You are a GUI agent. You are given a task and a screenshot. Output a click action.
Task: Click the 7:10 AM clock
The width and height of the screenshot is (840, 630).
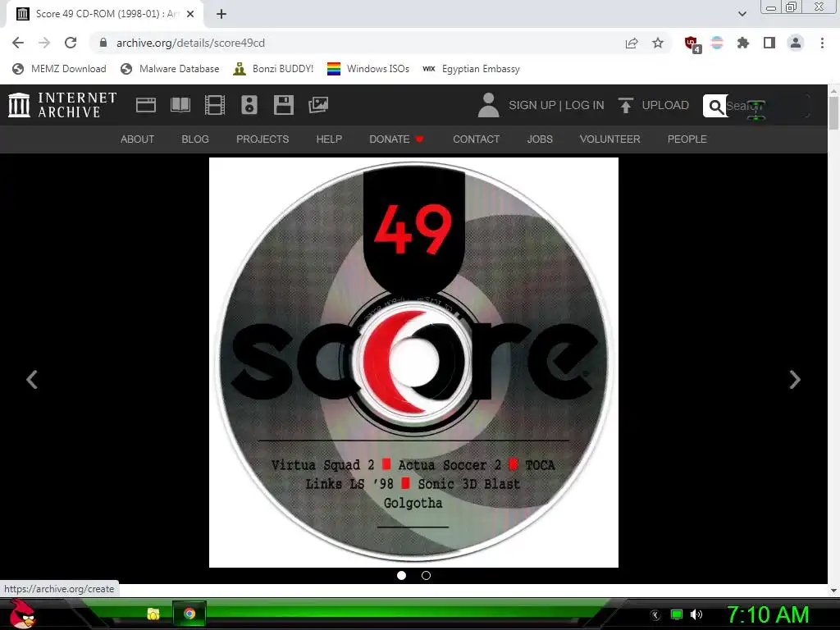click(768, 614)
